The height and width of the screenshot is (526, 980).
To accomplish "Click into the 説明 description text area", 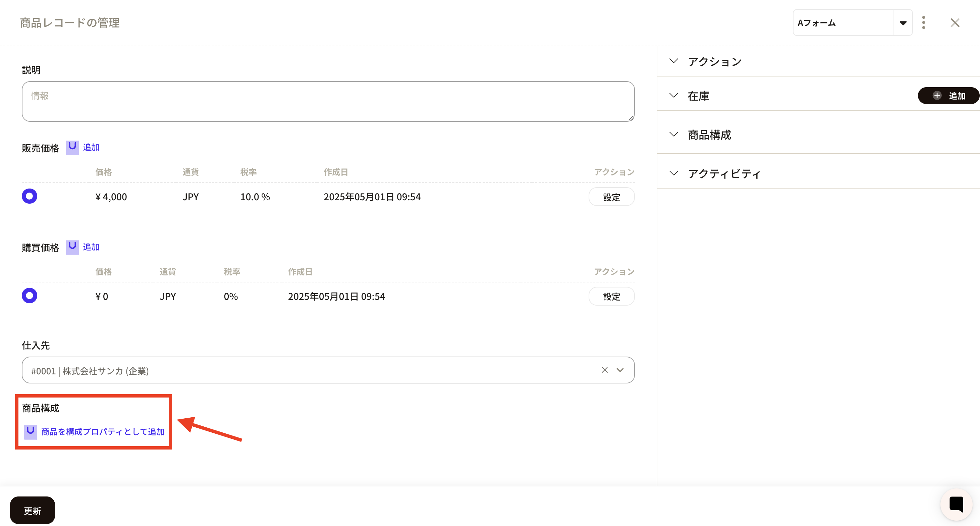I will click(x=328, y=102).
